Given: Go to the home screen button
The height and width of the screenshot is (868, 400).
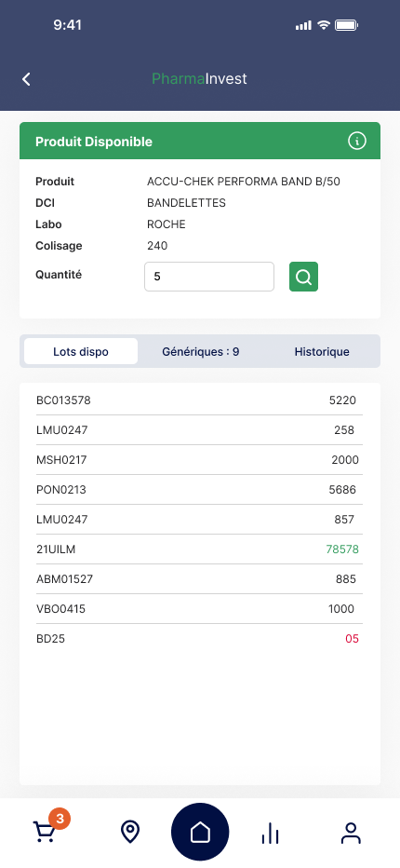Looking at the screenshot, I should 200,832.
